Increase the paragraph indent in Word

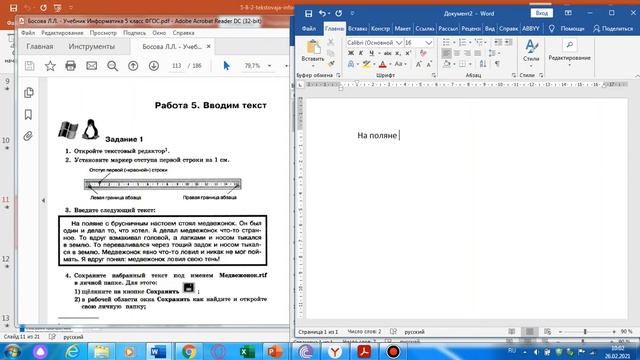508,42
